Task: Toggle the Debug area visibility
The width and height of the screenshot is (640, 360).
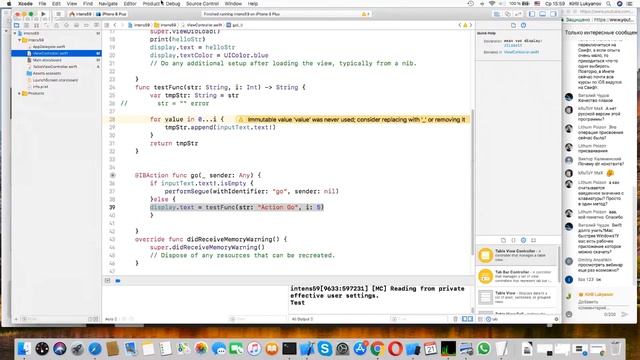Action: 542,14
